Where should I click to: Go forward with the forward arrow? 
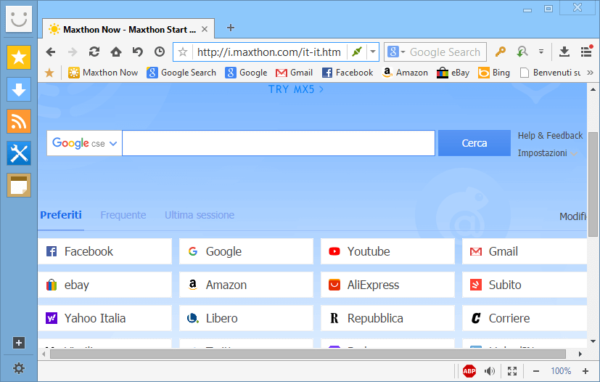(72, 52)
